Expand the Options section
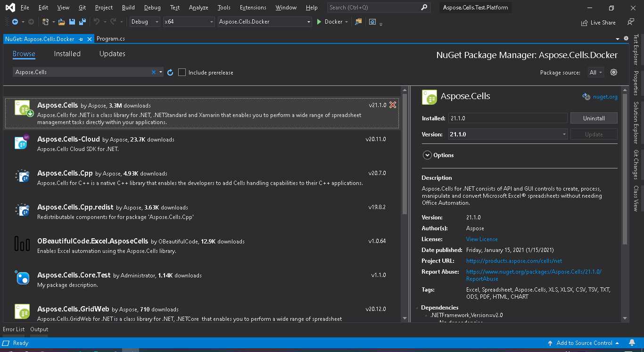 [x=427, y=155]
